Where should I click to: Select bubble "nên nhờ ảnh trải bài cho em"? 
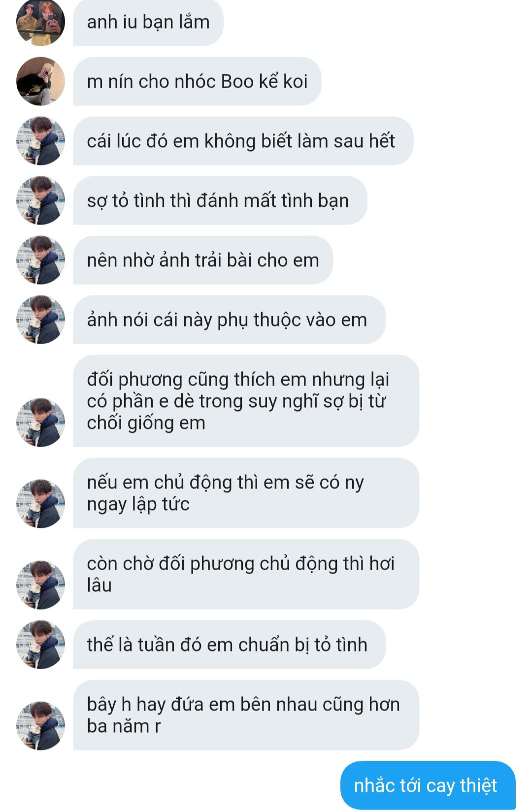(x=203, y=260)
